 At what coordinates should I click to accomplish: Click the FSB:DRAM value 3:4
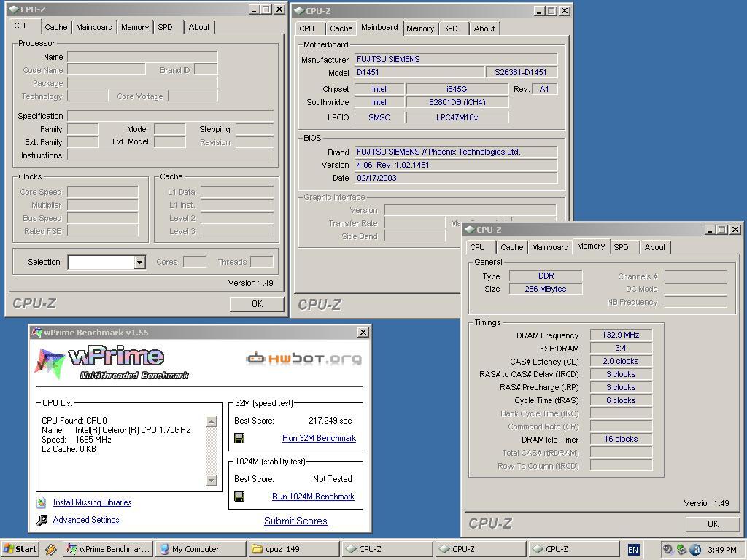621,348
